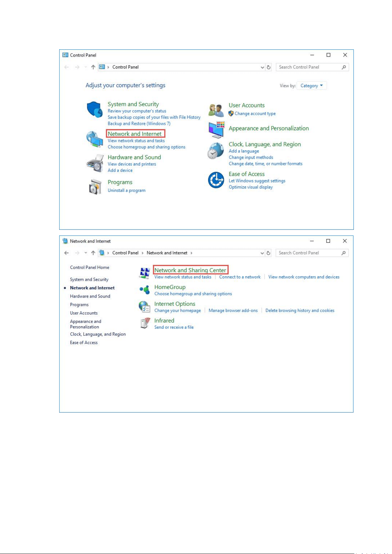Image resolution: width=392 pixels, height=554 pixels.
Task: Click Change date, time, or number formats
Action: pos(266,164)
